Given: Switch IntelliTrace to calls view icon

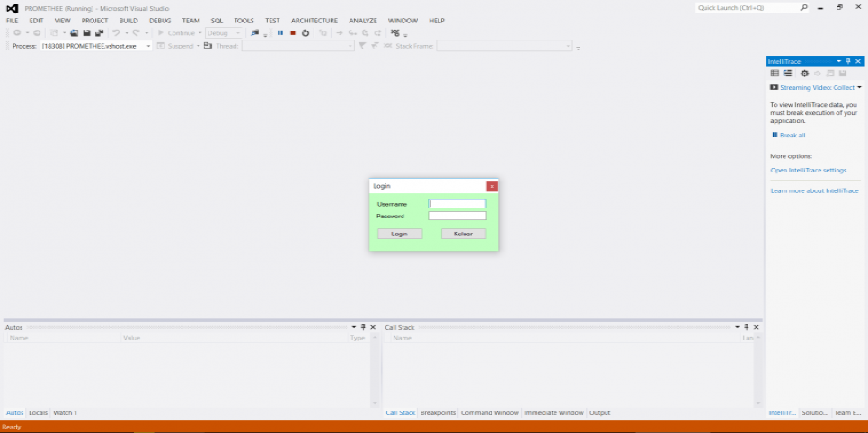Looking at the screenshot, I should [787, 73].
